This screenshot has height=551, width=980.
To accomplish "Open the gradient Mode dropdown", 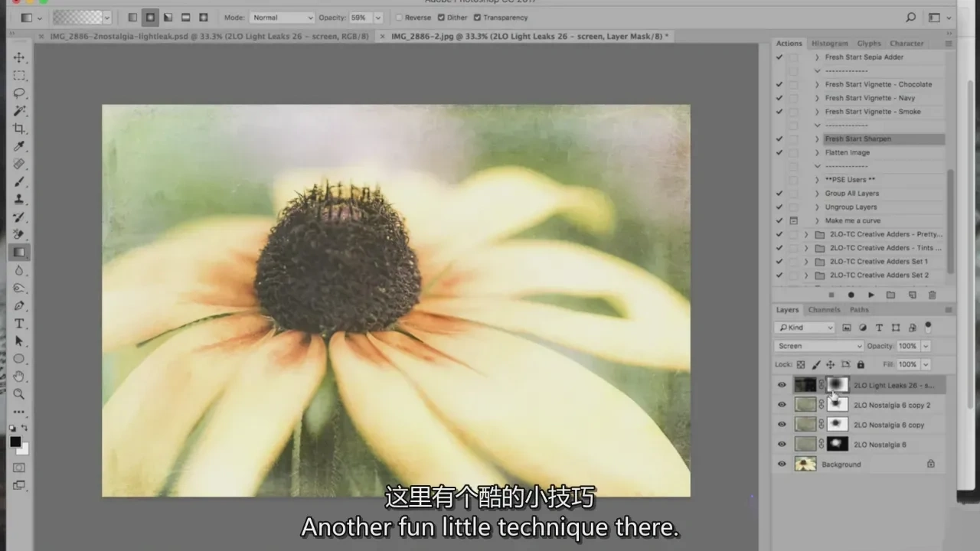I will (283, 18).
